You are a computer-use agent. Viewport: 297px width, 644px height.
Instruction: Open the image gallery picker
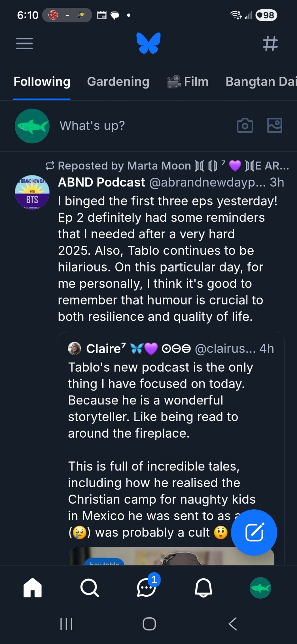click(275, 125)
